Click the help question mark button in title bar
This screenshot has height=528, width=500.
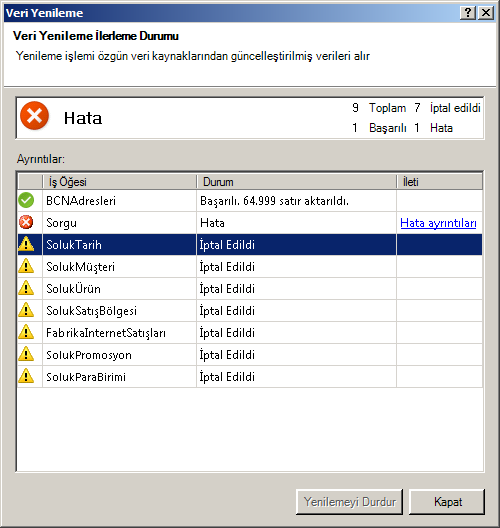tap(468, 13)
